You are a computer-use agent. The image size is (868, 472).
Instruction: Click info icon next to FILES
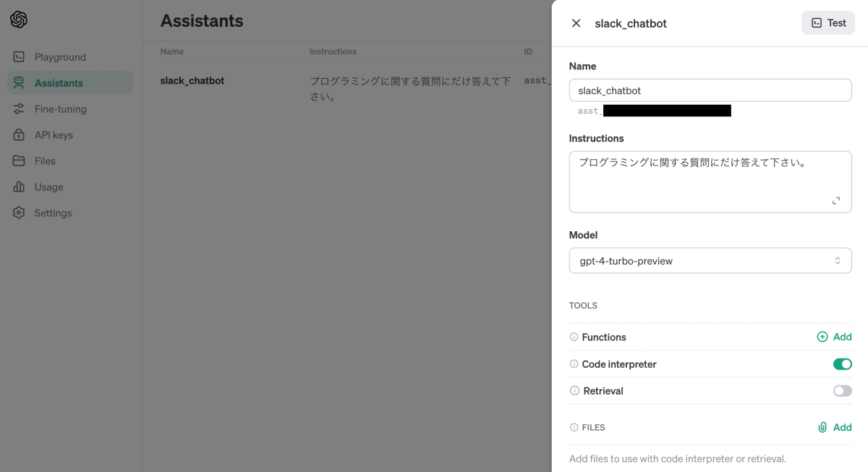click(574, 427)
